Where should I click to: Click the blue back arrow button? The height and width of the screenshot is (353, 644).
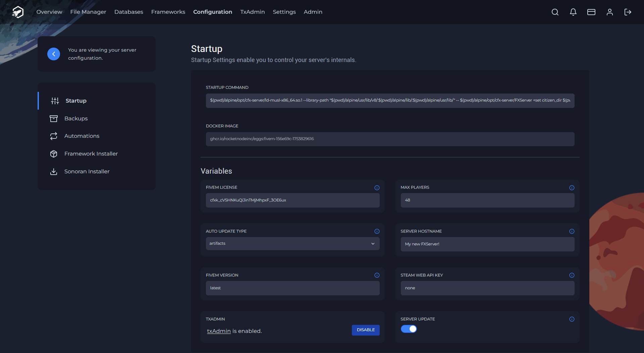(54, 54)
